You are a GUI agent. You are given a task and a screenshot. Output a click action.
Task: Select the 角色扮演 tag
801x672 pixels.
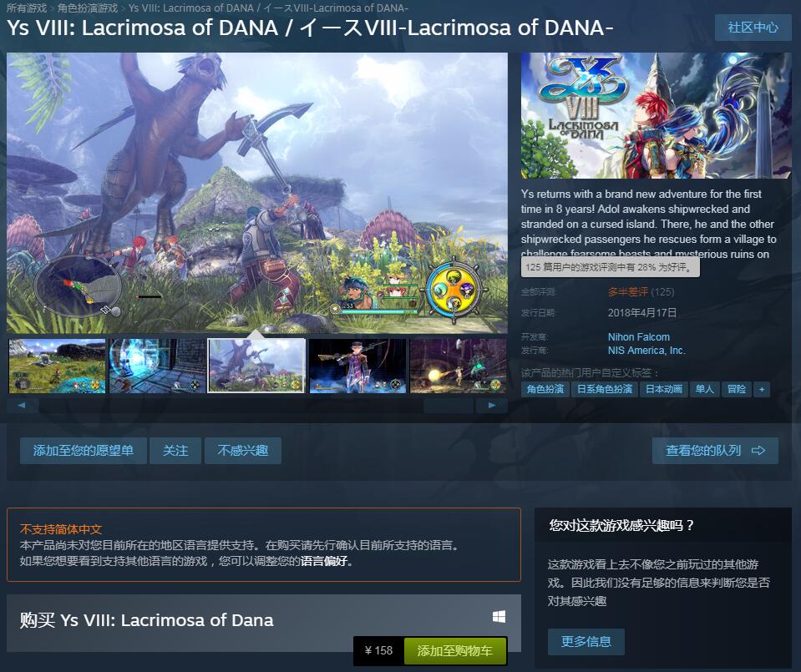click(x=545, y=389)
